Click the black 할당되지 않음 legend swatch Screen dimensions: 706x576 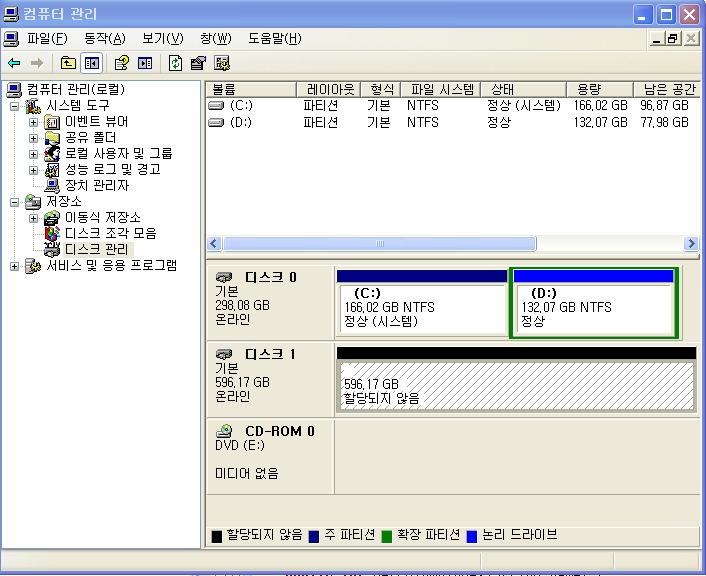(x=217, y=536)
